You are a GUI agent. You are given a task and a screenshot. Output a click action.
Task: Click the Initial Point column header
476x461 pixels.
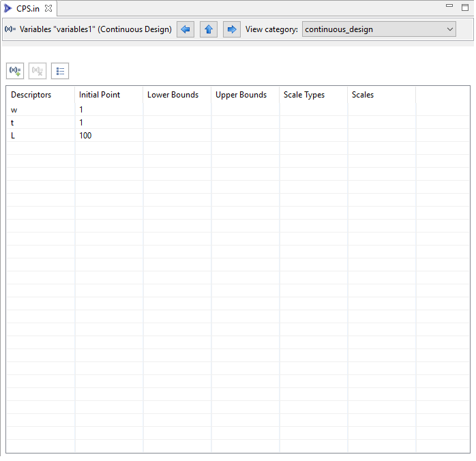(108, 95)
